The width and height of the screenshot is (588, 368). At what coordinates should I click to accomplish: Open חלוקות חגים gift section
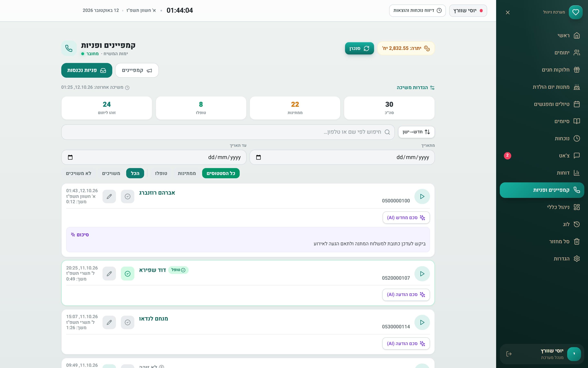click(542, 70)
